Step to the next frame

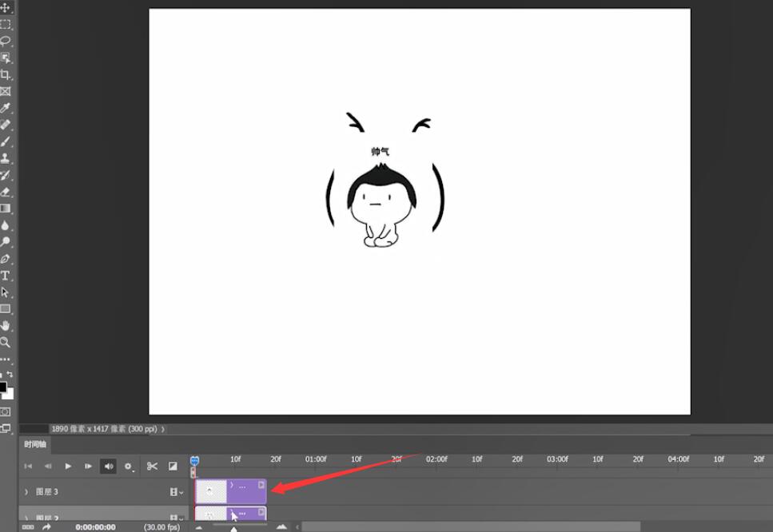coord(88,466)
